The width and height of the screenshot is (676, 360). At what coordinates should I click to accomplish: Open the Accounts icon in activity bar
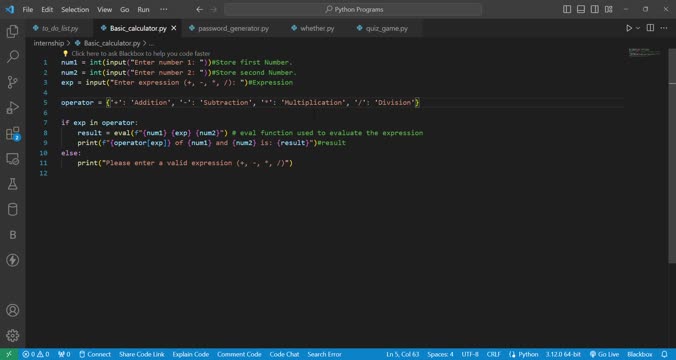click(x=13, y=310)
